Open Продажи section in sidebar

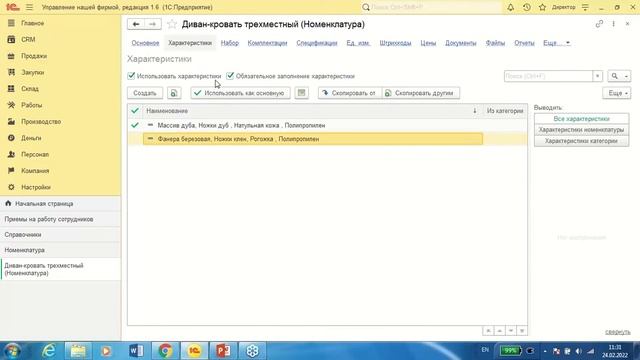pos(34,56)
